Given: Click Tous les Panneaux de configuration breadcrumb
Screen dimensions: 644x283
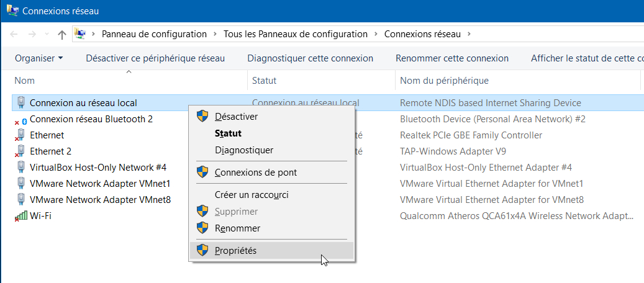Looking at the screenshot, I should (296, 34).
